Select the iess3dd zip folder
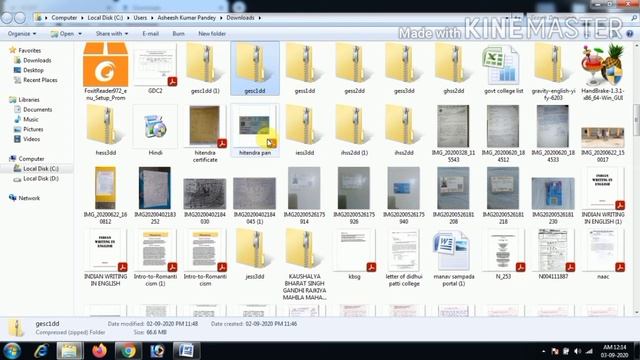Image resolution: width=640 pixels, height=360 pixels. pyautogui.click(x=304, y=126)
